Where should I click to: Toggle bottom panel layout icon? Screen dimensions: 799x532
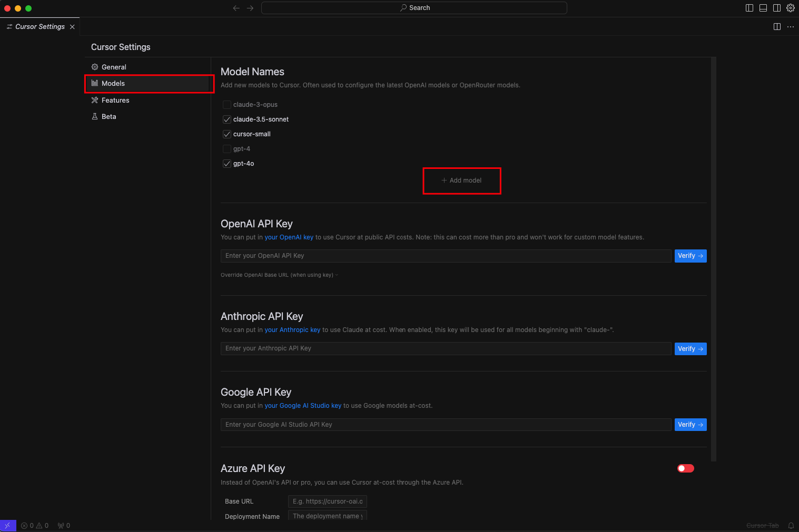(763, 8)
